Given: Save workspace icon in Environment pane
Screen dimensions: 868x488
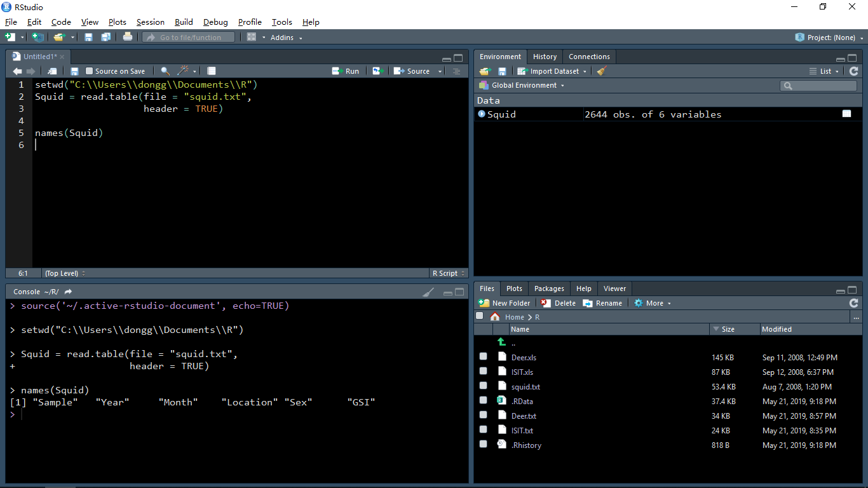Looking at the screenshot, I should coord(502,71).
